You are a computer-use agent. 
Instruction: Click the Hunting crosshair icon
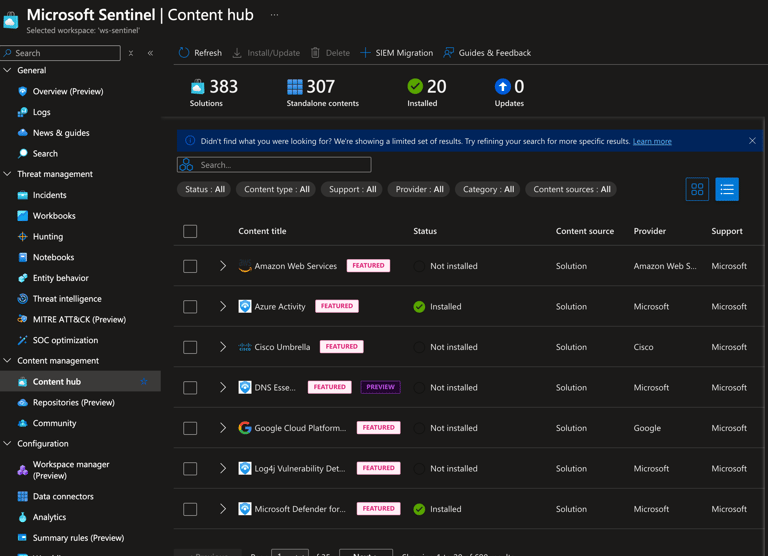pos(23,237)
